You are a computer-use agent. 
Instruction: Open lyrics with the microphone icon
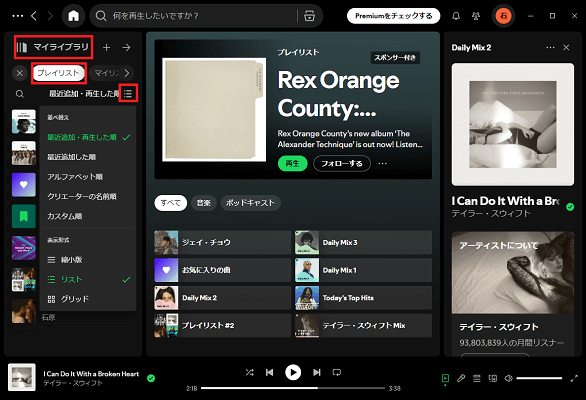pos(461,378)
